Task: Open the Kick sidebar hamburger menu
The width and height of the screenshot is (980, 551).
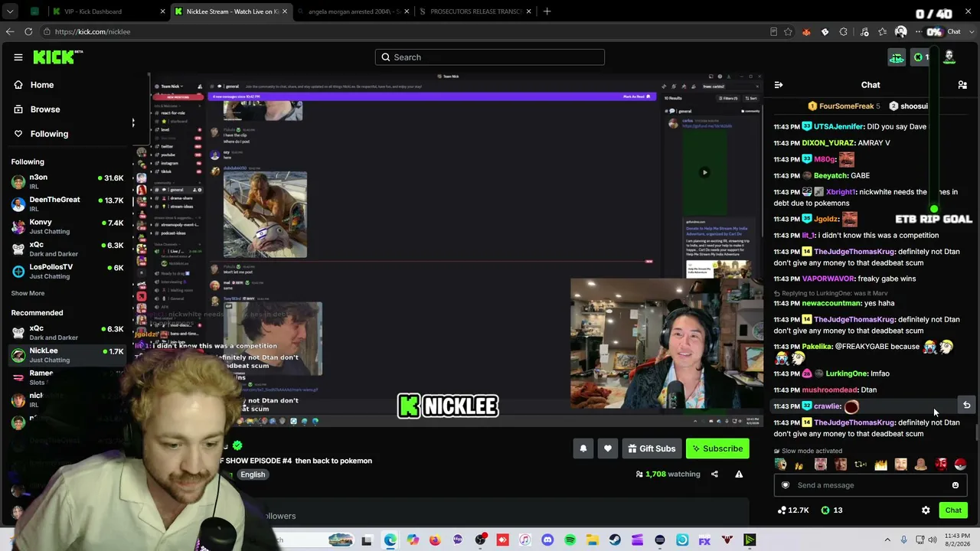Action: (18, 57)
